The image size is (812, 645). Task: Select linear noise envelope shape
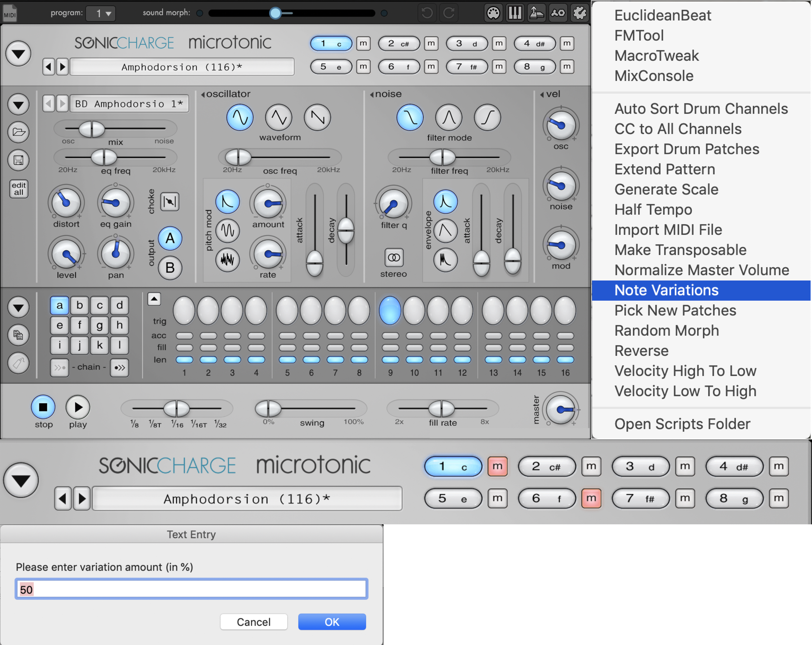446,231
